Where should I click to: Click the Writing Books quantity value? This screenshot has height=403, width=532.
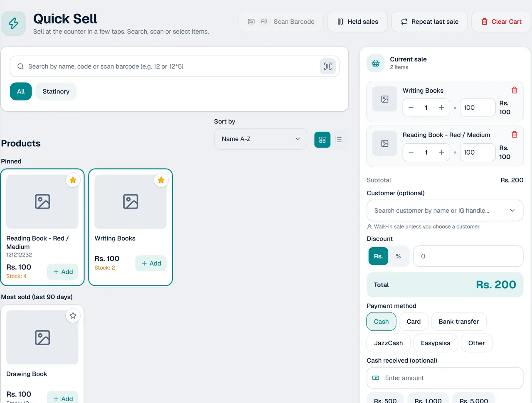pos(426,108)
